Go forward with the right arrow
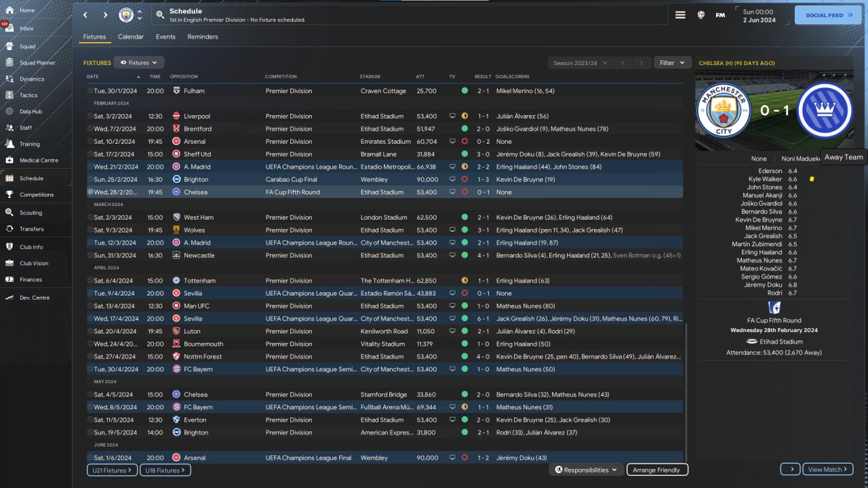The width and height of the screenshot is (868, 488). point(105,15)
